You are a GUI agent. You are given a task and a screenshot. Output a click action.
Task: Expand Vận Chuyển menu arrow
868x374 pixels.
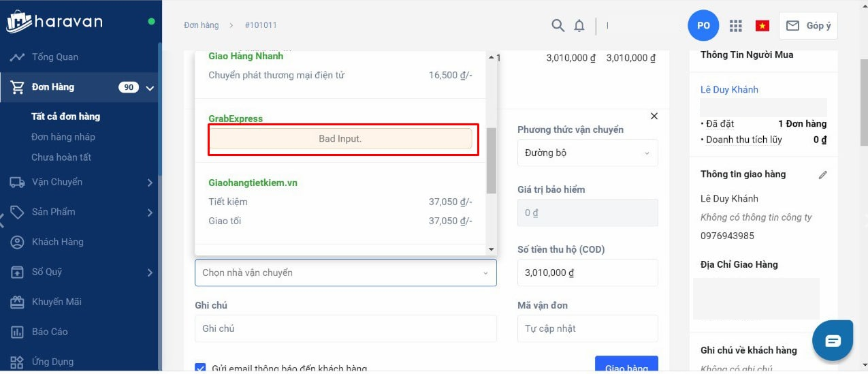tap(150, 182)
